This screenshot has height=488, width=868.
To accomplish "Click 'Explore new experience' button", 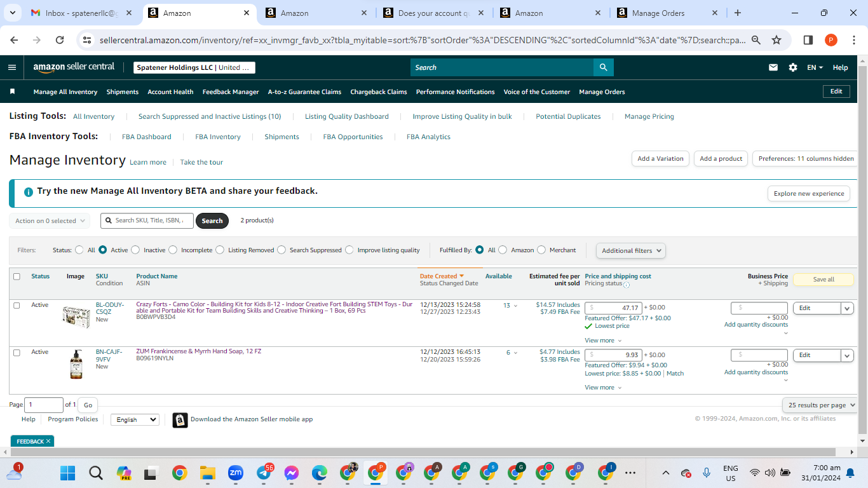I will [810, 194].
